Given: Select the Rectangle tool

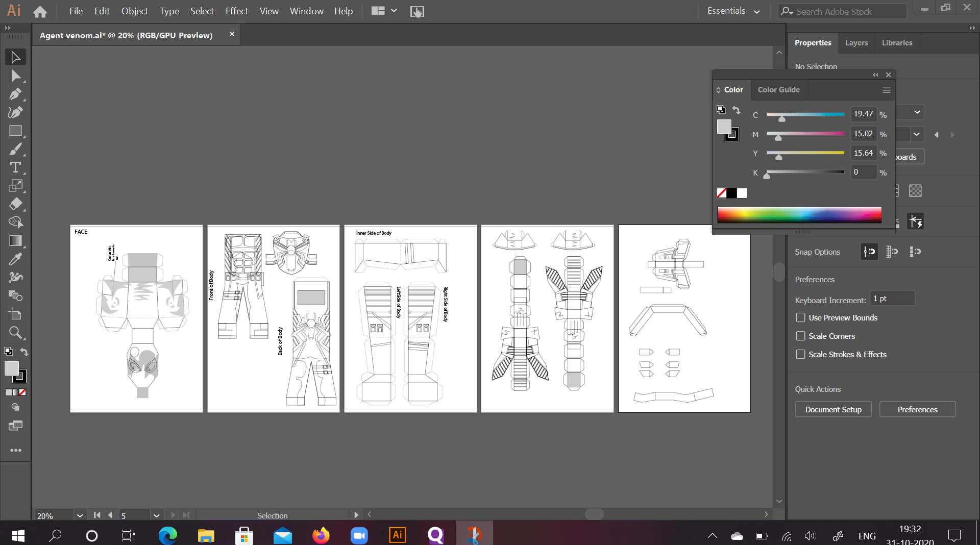Looking at the screenshot, I should (x=15, y=131).
